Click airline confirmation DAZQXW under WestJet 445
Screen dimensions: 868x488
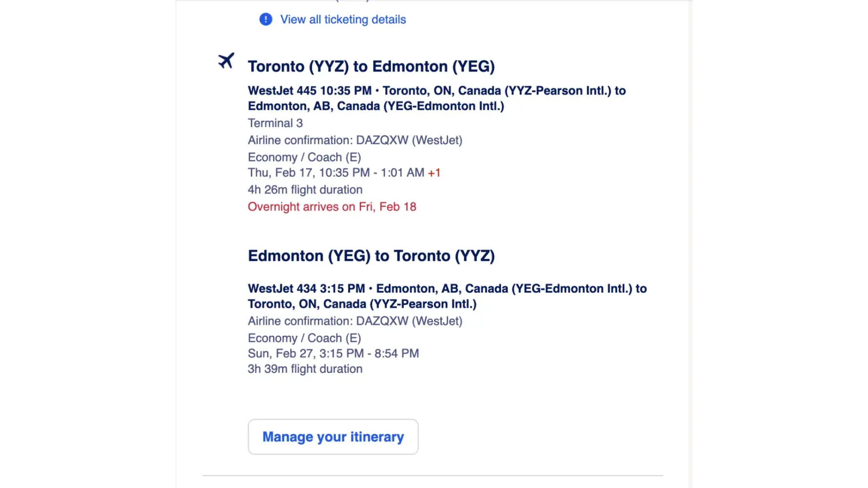coord(355,140)
